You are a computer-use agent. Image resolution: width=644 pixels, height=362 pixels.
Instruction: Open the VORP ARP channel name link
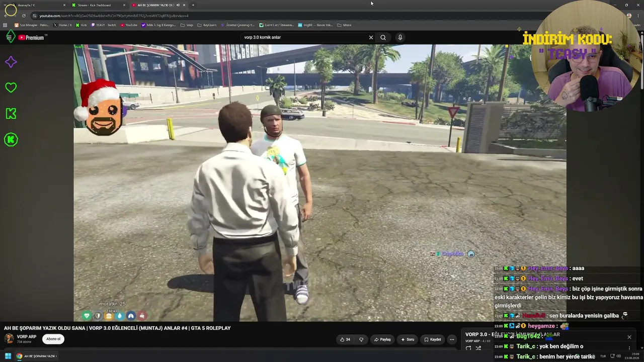pyautogui.click(x=27, y=337)
